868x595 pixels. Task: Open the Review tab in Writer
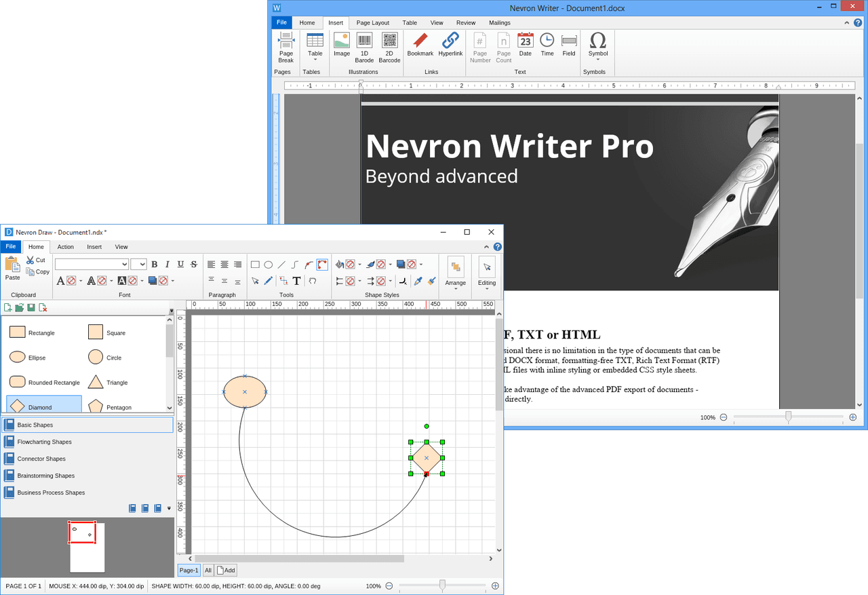466,23
